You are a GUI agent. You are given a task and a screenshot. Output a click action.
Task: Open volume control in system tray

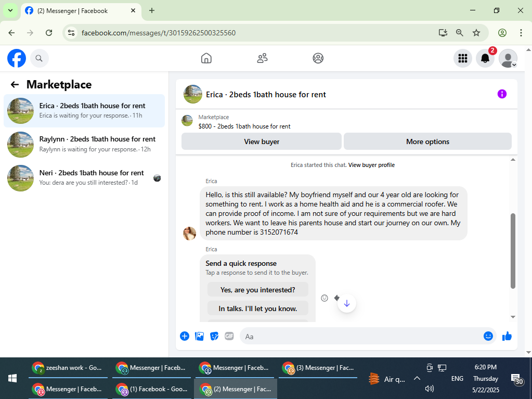[x=429, y=389]
